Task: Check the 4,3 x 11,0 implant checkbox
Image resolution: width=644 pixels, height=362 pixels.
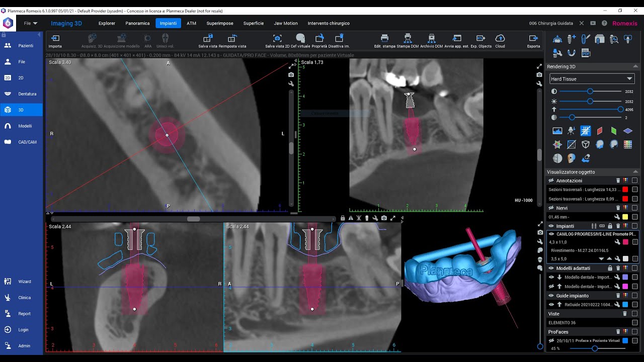Action: [635, 242]
